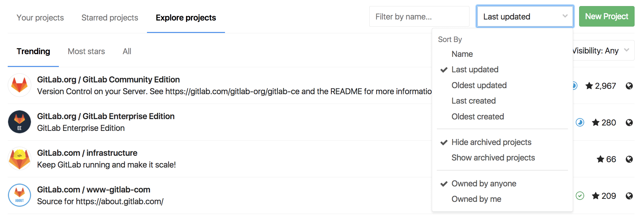Open the GitLab.com / infrastructure project link
The image size is (644, 215).
click(x=87, y=153)
